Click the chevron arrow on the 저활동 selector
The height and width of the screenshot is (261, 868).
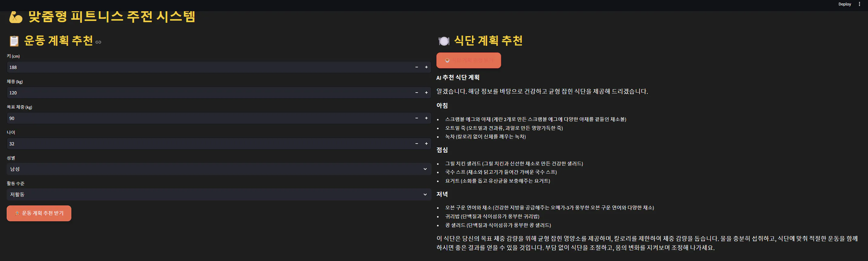tap(425, 194)
